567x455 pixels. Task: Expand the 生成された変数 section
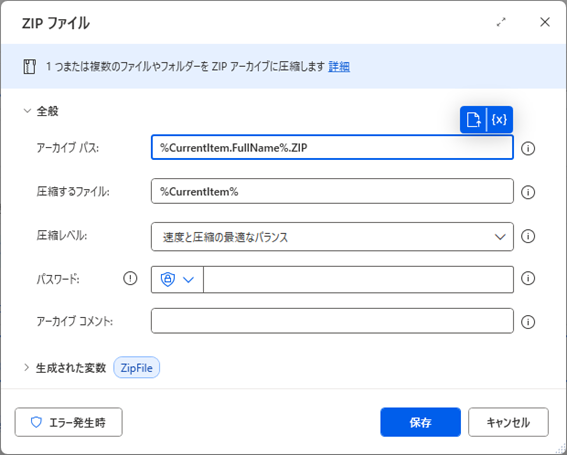26,368
